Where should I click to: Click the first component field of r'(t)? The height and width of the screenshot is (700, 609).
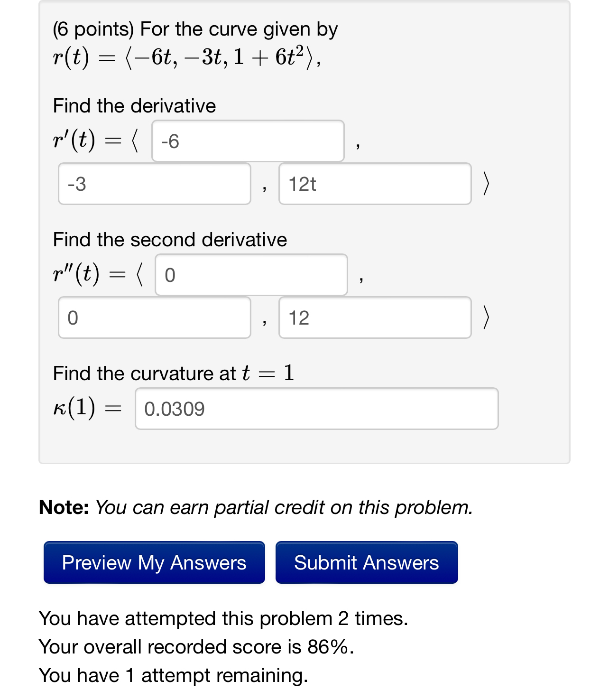(x=247, y=141)
